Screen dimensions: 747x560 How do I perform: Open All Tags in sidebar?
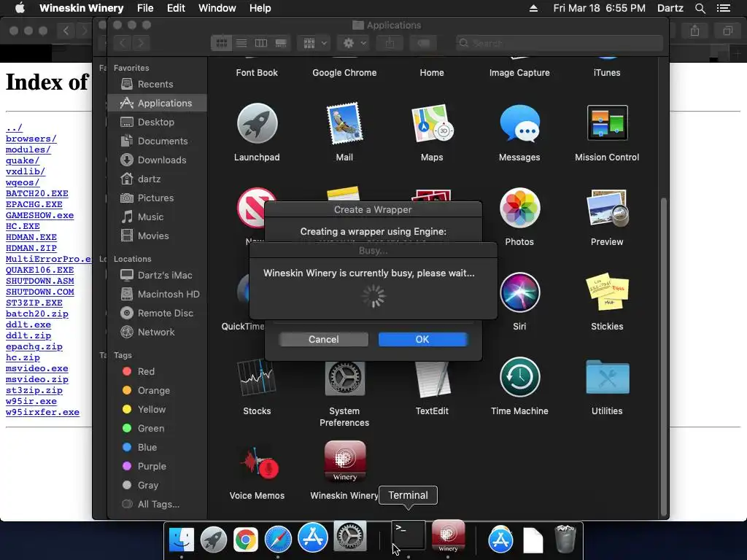click(158, 504)
